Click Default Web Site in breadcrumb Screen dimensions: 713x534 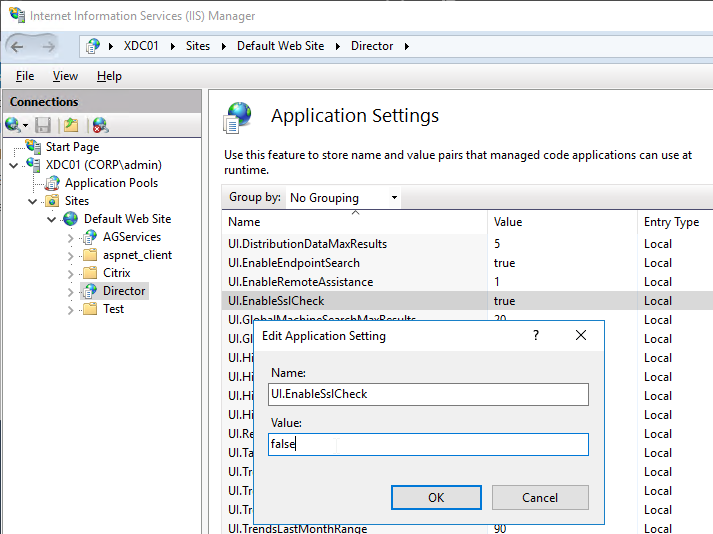281,46
